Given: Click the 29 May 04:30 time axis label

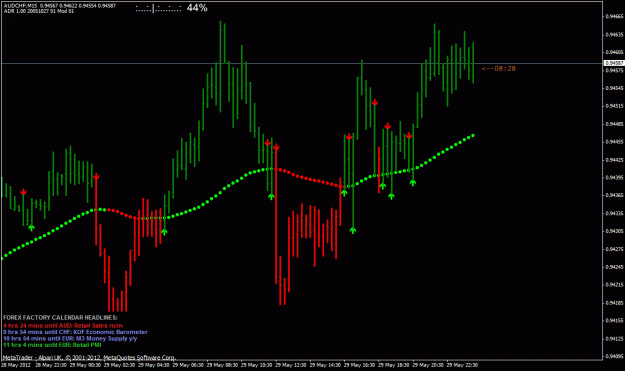Looking at the screenshot, I should pos(153,365).
